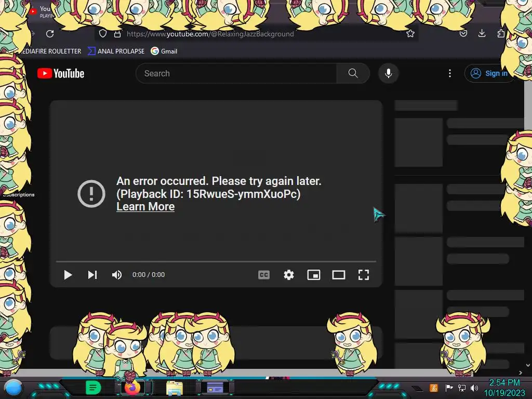Open the system volume tray icon
The image size is (532, 399).
point(474,388)
